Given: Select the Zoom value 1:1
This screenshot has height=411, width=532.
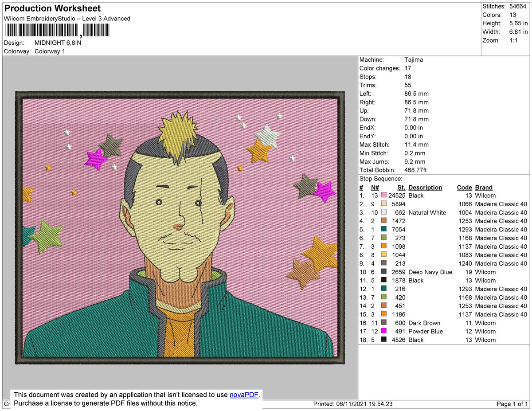Looking at the screenshot, I should click(x=513, y=40).
